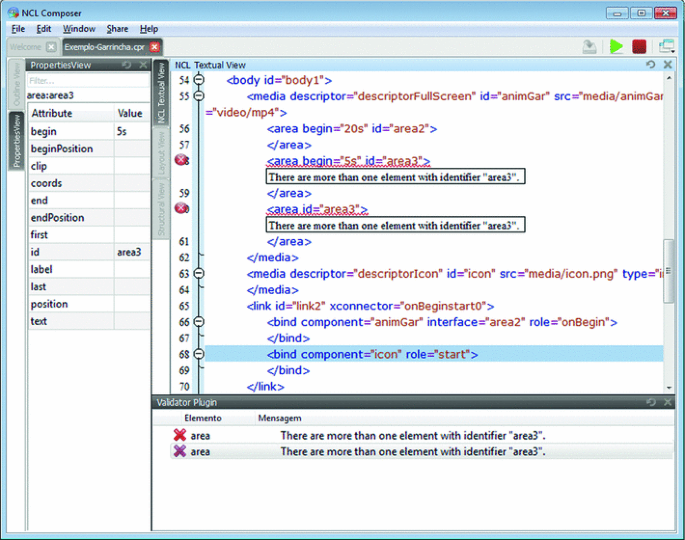Close the Exemplo-Garrincha.cpr tab
This screenshot has height=540, width=685.
[155, 47]
